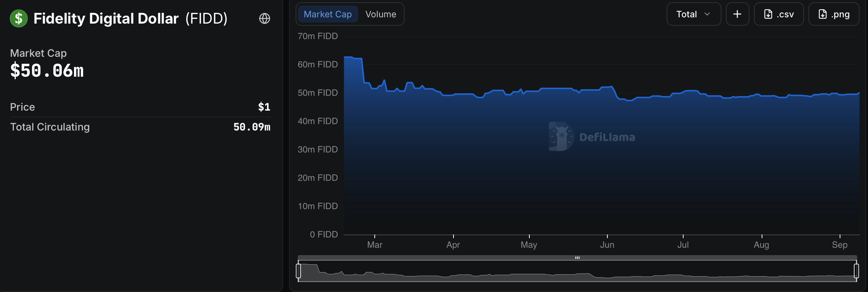Switch to the Volume tab
The image size is (868, 292).
coord(381,14)
